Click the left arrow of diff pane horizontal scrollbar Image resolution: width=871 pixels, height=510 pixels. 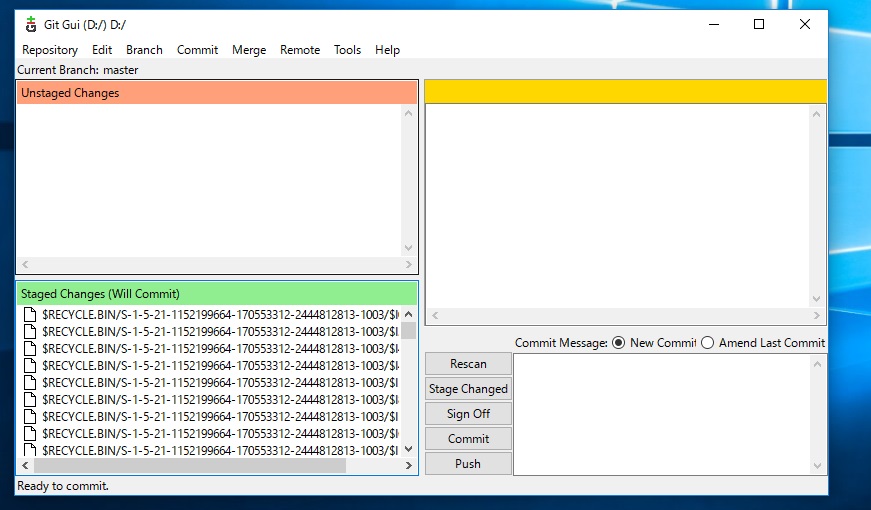pos(435,316)
